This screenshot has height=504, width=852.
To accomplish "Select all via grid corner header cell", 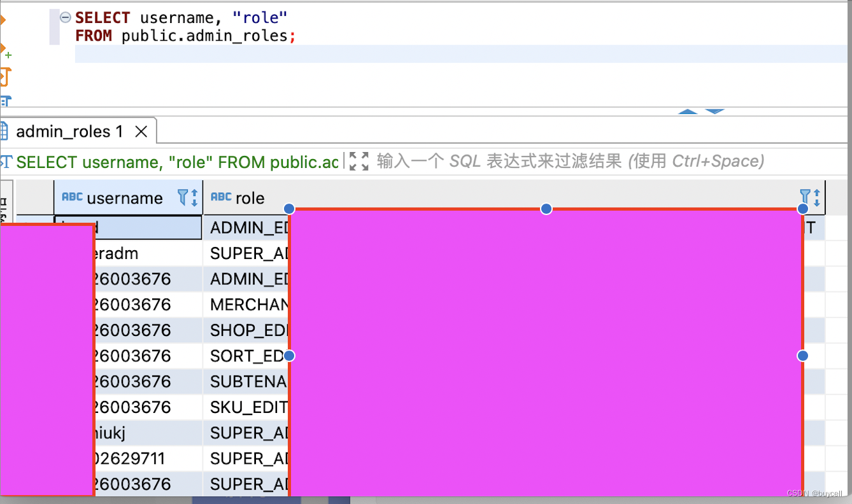I will click(x=35, y=198).
